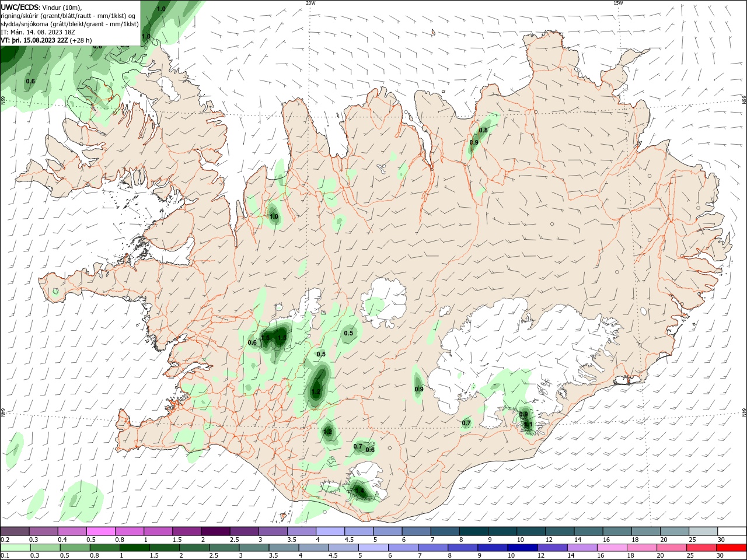Pick the light pink 16 swatch, lower legend
This screenshot has width=747, height=560.
point(612,548)
